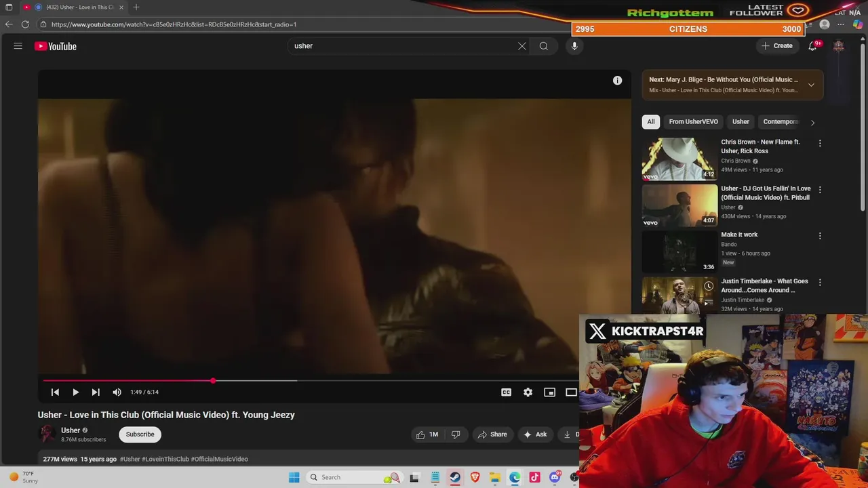868x488 pixels.
Task: Go back with browser back arrow
Action: click(x=9, y=24)
